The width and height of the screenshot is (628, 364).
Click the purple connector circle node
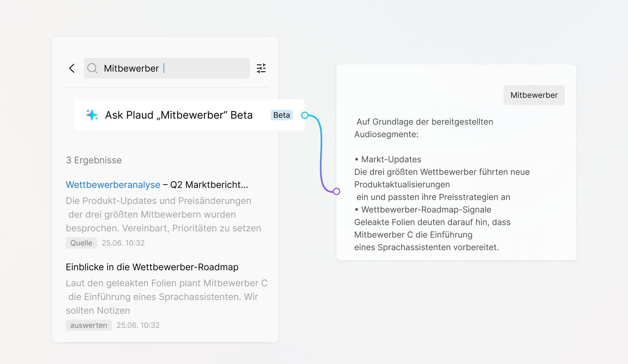tap(337, 191)
